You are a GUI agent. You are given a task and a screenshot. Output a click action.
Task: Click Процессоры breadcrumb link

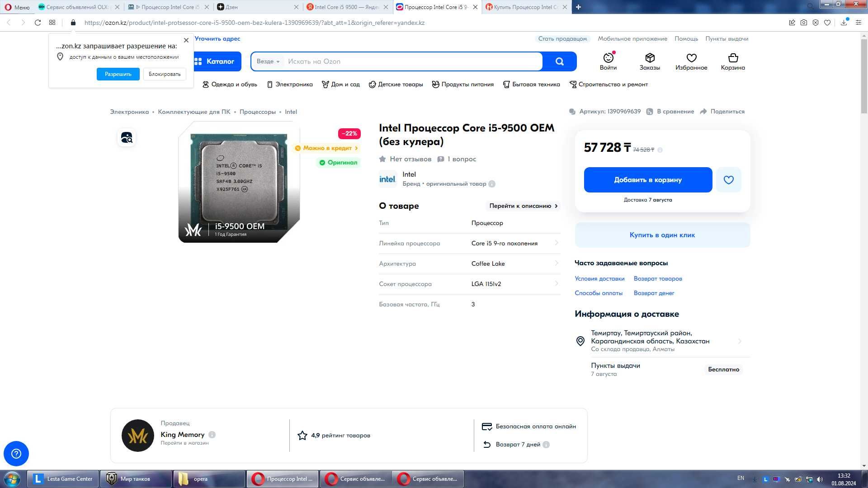pos(257,112)
